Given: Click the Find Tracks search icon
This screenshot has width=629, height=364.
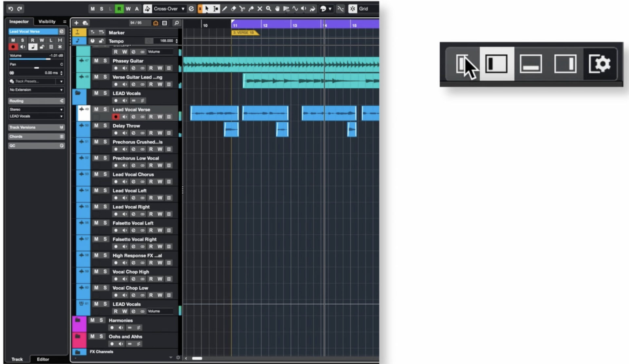Looking at the screenshot, I should point(176,23).
